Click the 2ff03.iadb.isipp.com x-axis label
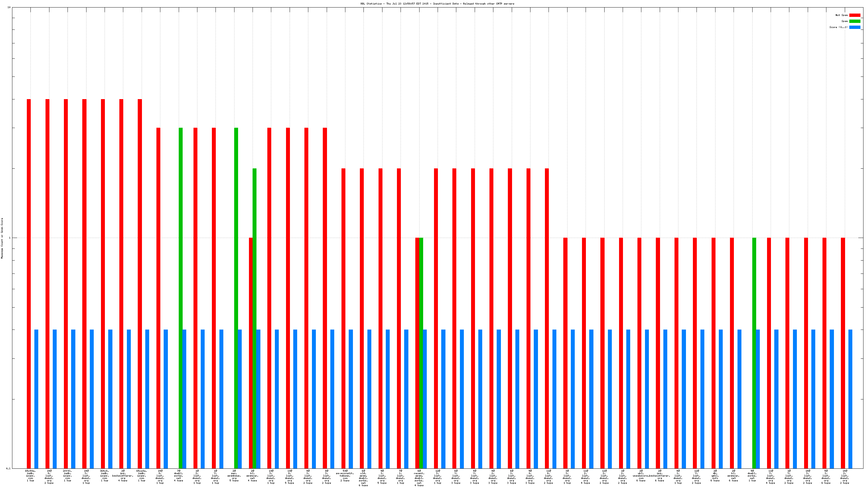 coord(68,476)
